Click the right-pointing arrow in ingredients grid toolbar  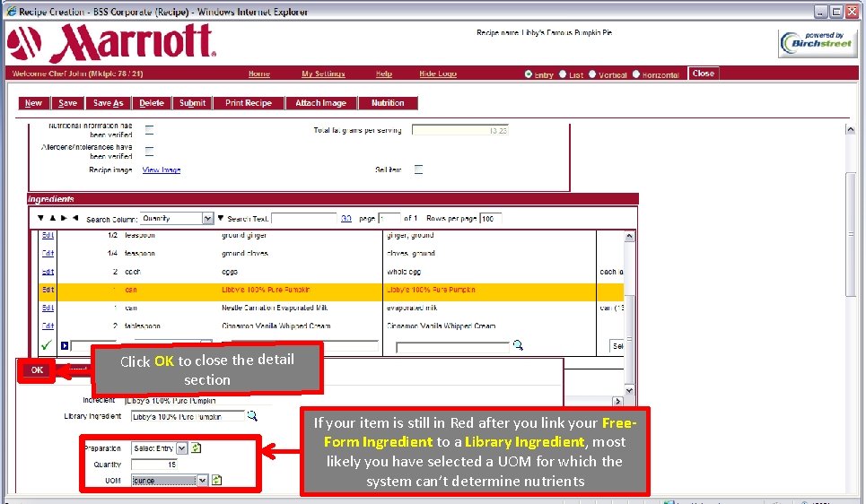pos(64,218)
